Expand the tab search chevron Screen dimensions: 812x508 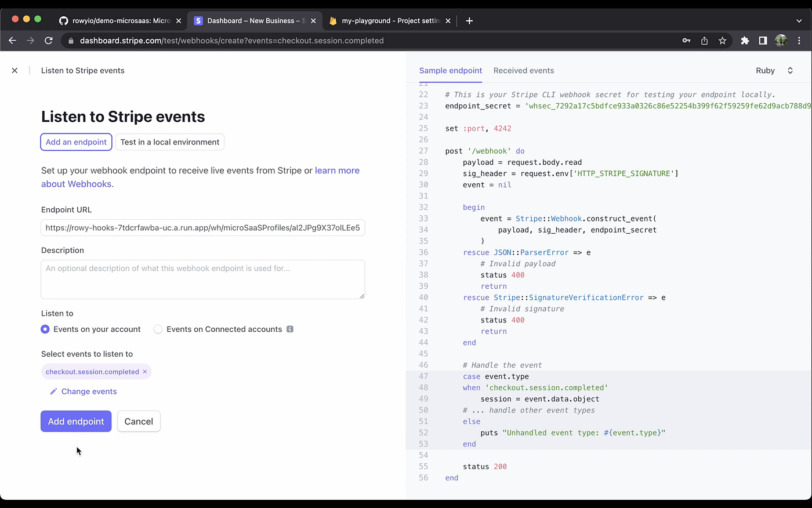(x=799, y=21)
